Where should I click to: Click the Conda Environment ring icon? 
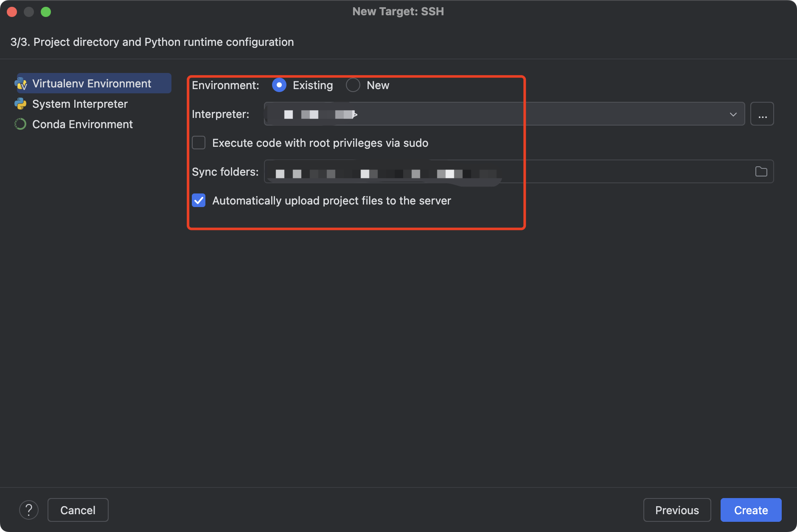20,124
